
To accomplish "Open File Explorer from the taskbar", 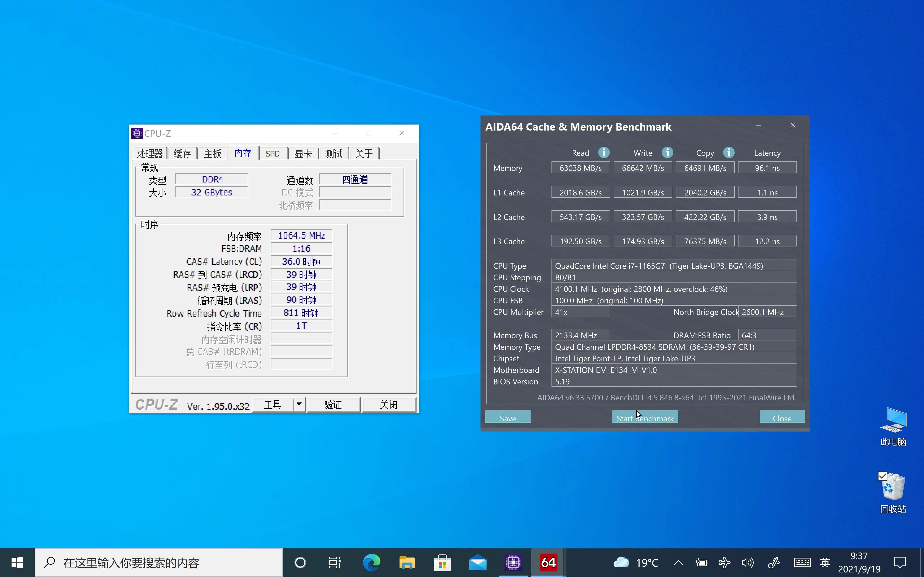I will tap(407, 563).
